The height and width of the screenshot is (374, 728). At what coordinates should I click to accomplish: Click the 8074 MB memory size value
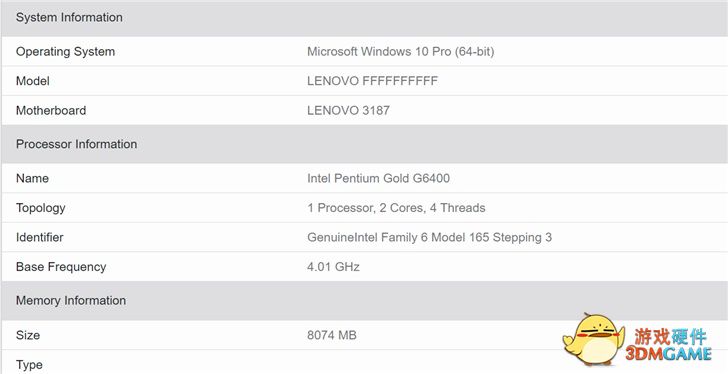coord(332,335)
